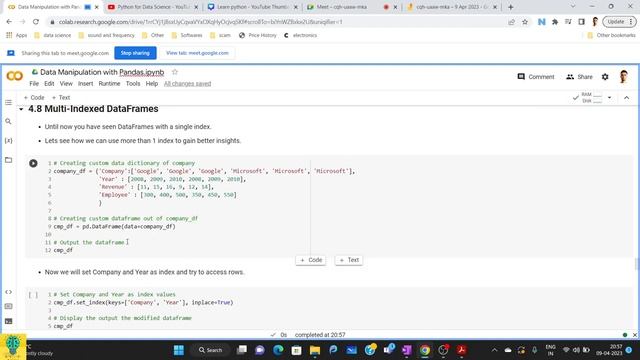Screen dimensions: 640x360
Task: Open the Tools menu
Action: pos(133,84)
